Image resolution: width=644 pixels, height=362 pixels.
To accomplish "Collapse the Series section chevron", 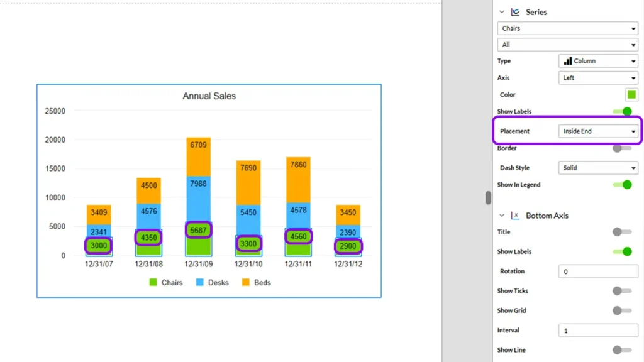I will (x=502, y=12).
